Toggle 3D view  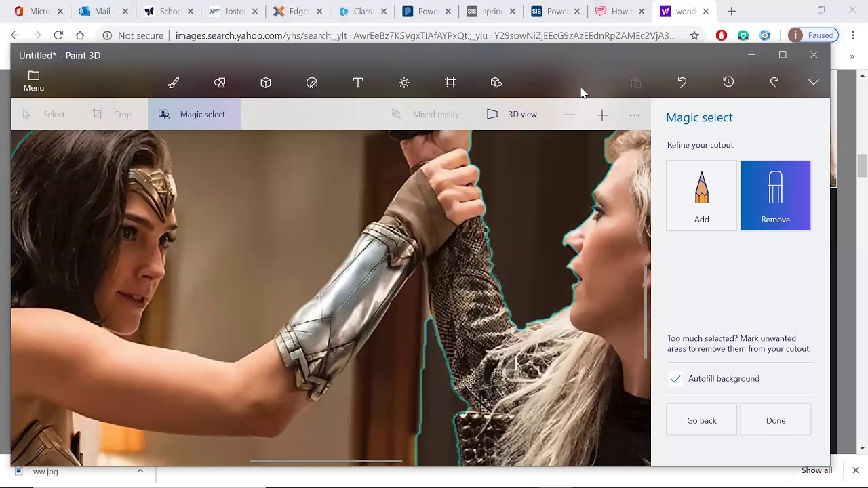pos(512,114)
